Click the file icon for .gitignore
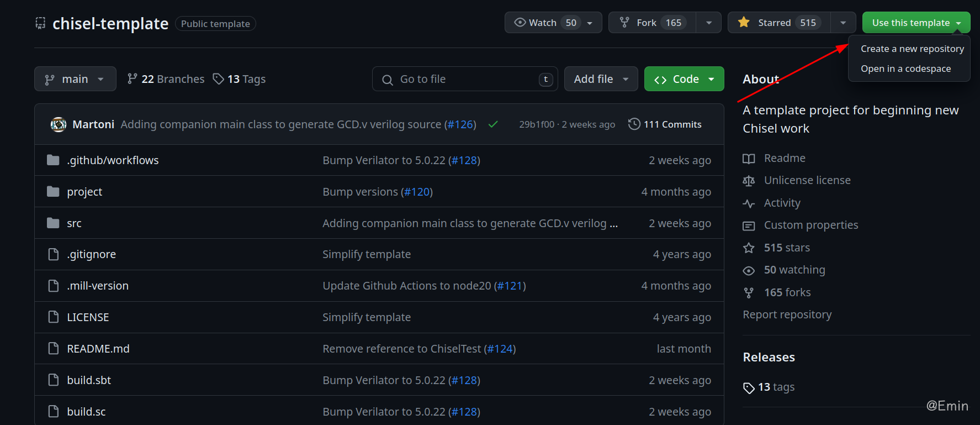 pos(54,254)
